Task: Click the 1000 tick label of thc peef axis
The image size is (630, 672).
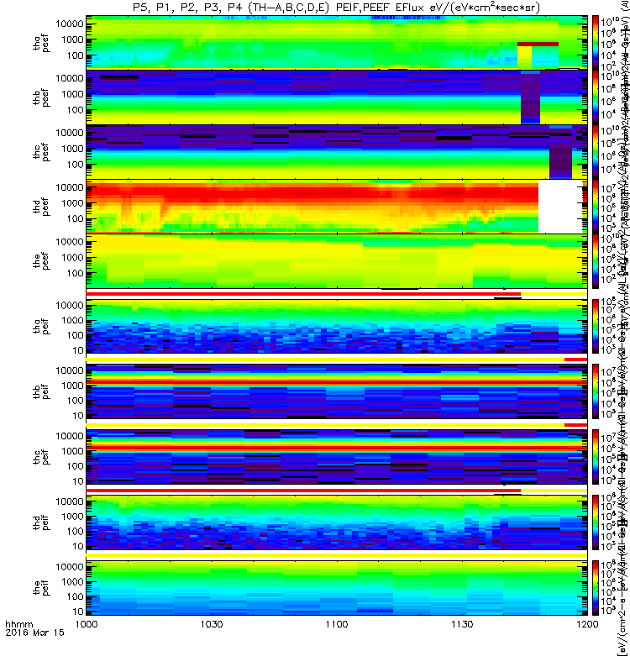Action: click(72, 149)
